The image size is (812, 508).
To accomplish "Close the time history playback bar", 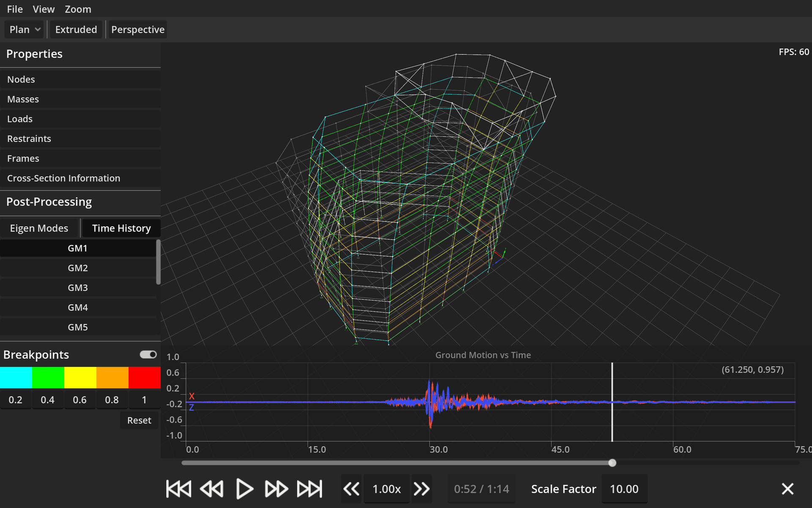I will 787,489.
